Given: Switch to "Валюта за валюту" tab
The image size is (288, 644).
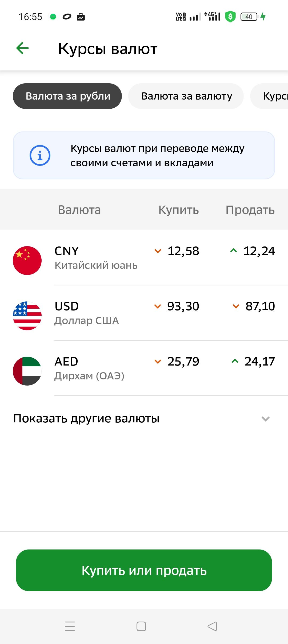Looking at the screenshot, I should (x=186, y=96).
